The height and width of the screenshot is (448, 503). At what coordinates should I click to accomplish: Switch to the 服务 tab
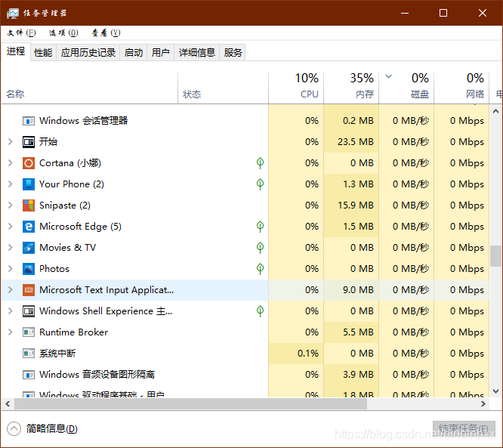coord(233,52)
